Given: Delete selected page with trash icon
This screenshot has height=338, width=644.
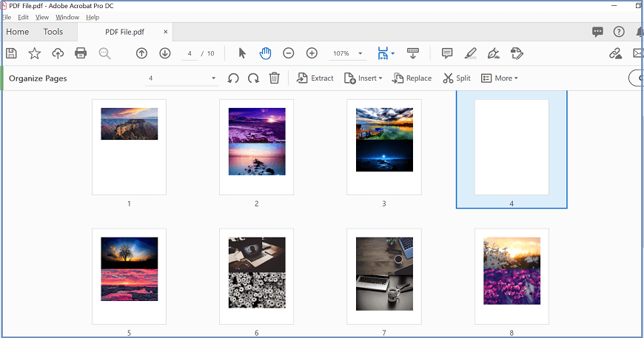Looking at the screenshot, I should point(275,78).
